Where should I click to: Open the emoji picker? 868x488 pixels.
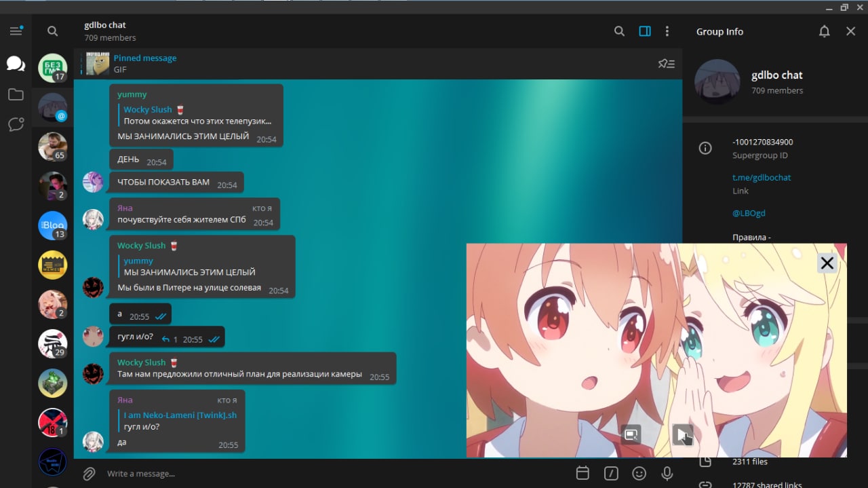coord(639,473)
